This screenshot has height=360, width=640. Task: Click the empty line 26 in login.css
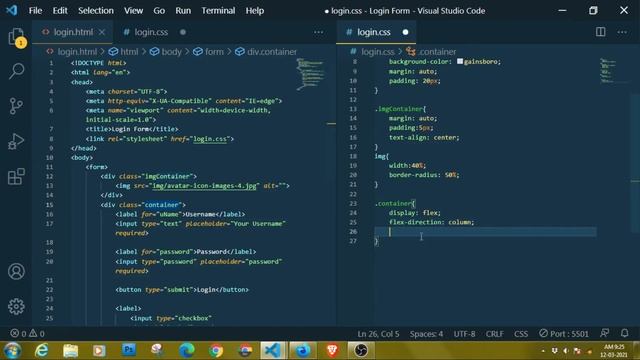486,232
